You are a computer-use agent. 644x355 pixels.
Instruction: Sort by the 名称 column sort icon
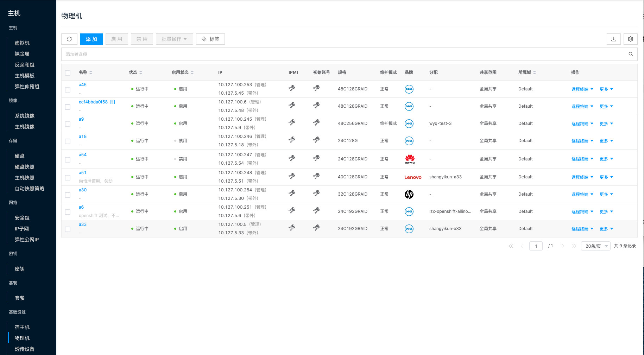(x=91, y=72)
